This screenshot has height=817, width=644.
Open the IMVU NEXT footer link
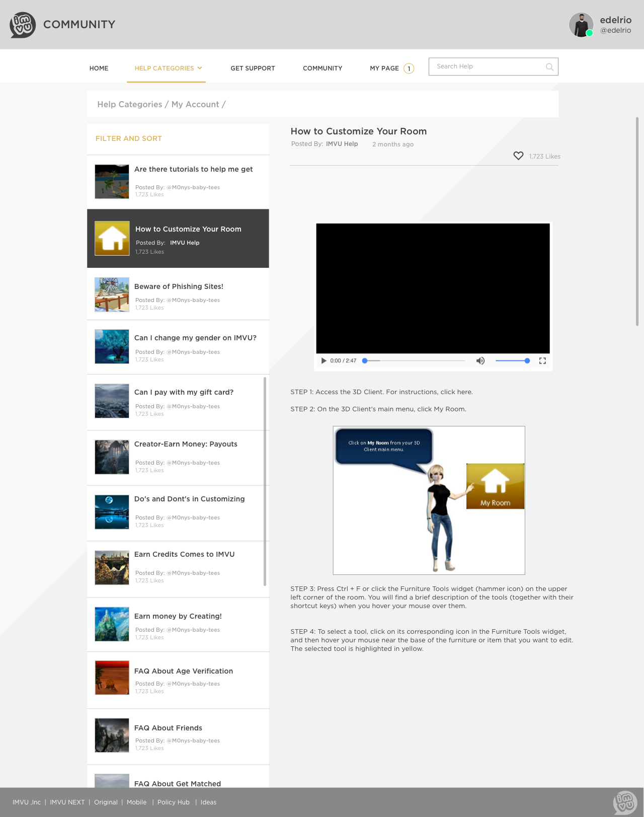click(67, 802)
